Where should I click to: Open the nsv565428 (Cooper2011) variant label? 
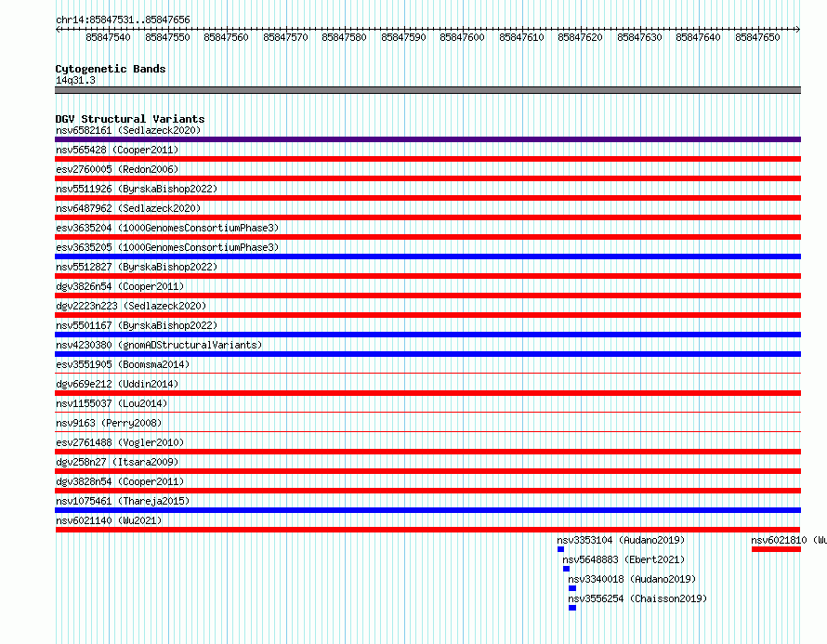(x=117, y=150)
